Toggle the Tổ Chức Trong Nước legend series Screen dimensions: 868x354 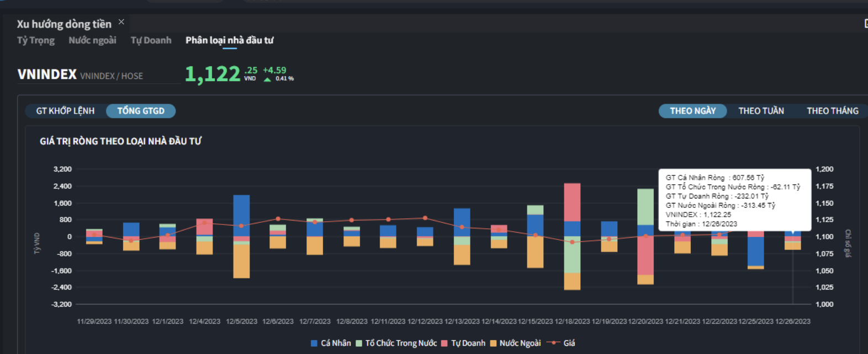(359, 344)
